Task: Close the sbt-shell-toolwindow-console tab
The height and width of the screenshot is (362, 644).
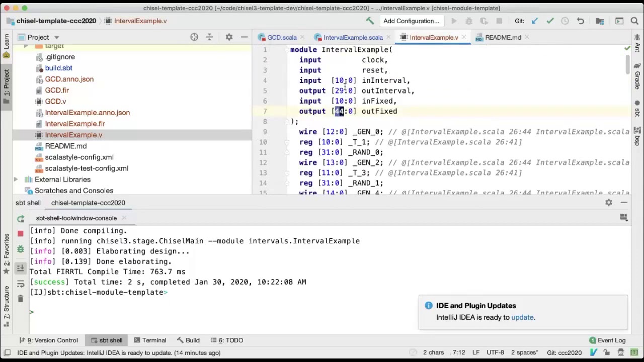Action: tap(124, 218)
